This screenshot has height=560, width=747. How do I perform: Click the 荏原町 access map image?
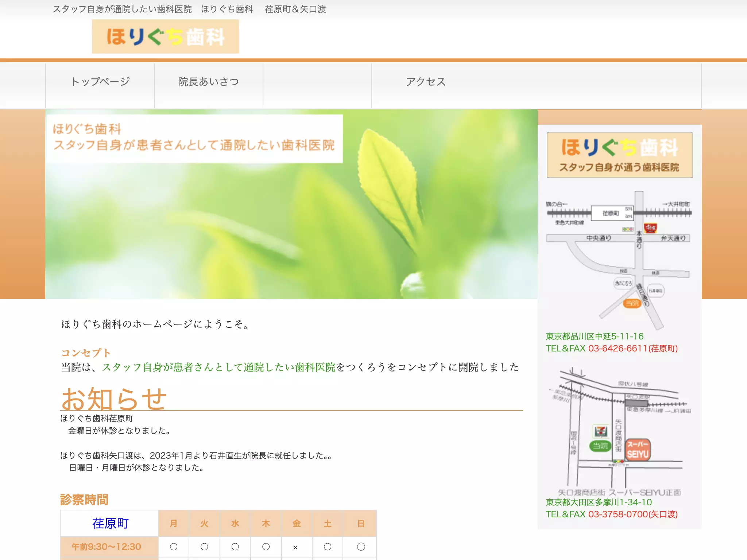(x=619, y=260)
